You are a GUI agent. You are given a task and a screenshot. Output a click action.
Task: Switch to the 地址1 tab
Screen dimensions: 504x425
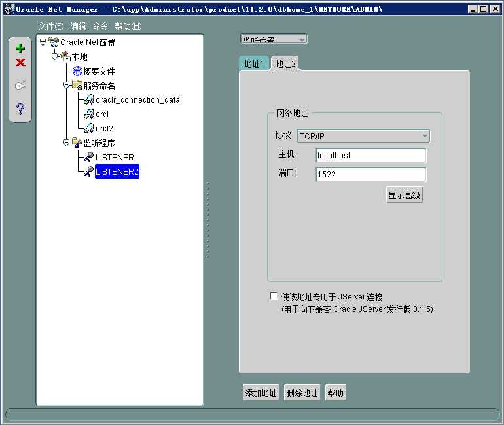(253, 64)
